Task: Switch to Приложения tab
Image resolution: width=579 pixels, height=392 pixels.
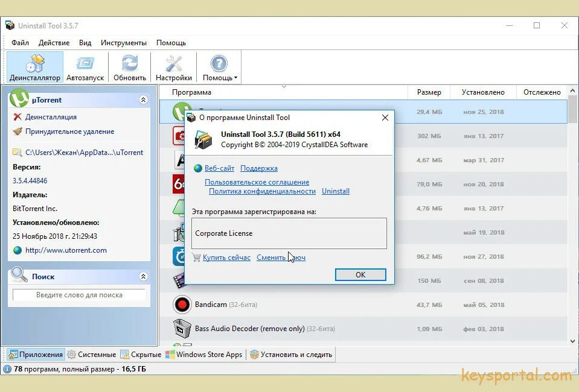Action: [x=36, y=355]
